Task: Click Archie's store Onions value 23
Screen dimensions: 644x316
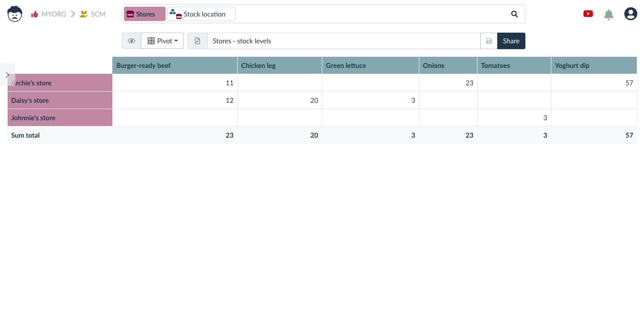Action: pyautogui.click(x=469, y=83)
